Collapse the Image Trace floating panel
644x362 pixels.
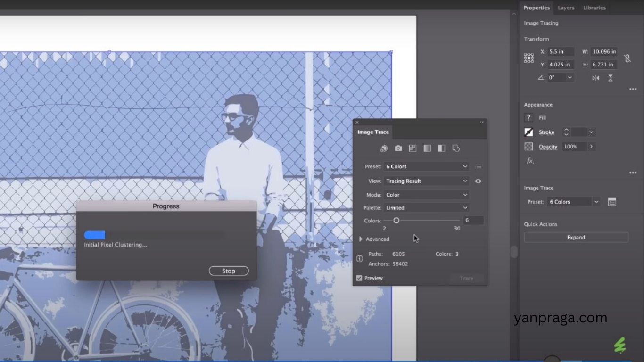click(x=482, y=122)
